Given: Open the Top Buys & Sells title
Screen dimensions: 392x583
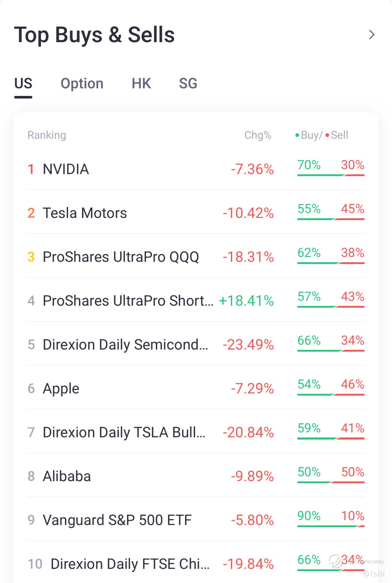Looking at the screenshot, I should [x=94, y=35].
